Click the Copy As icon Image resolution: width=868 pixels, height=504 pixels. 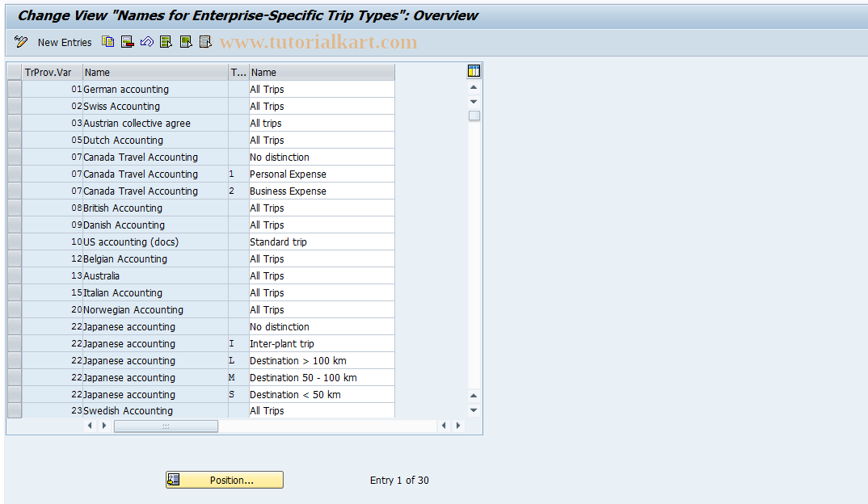point(108,41)
